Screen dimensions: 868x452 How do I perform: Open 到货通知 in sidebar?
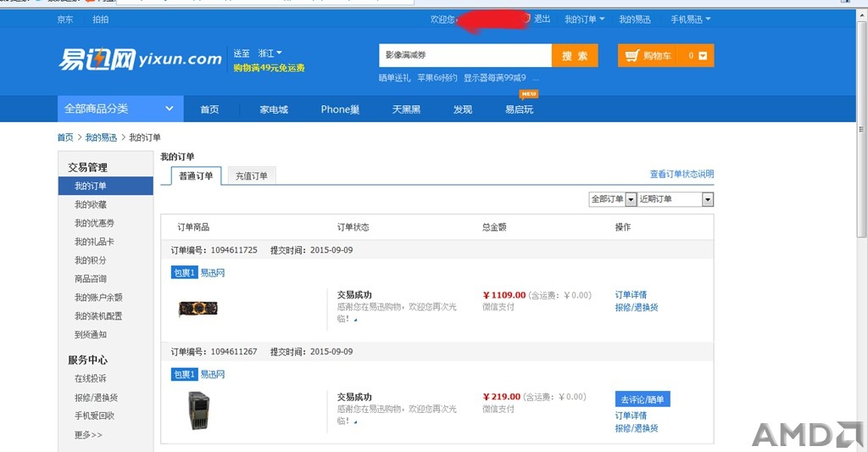pos(91,335)
